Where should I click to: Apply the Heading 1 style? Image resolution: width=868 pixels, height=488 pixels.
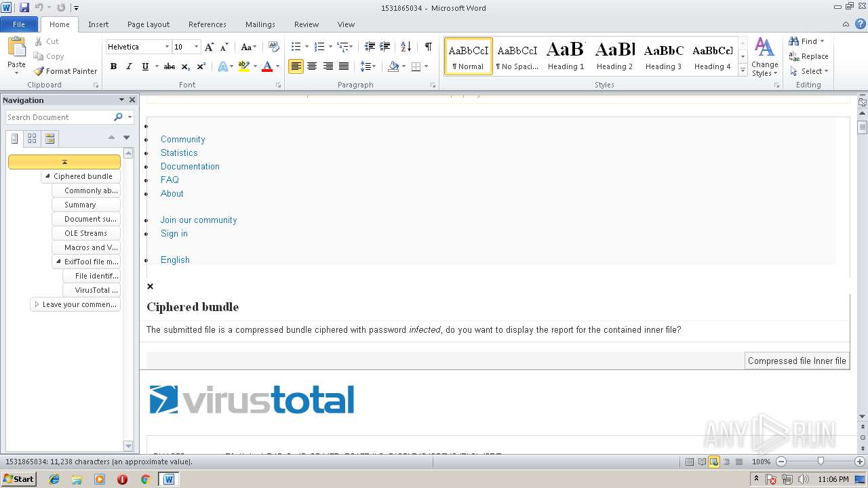[566, 56]
